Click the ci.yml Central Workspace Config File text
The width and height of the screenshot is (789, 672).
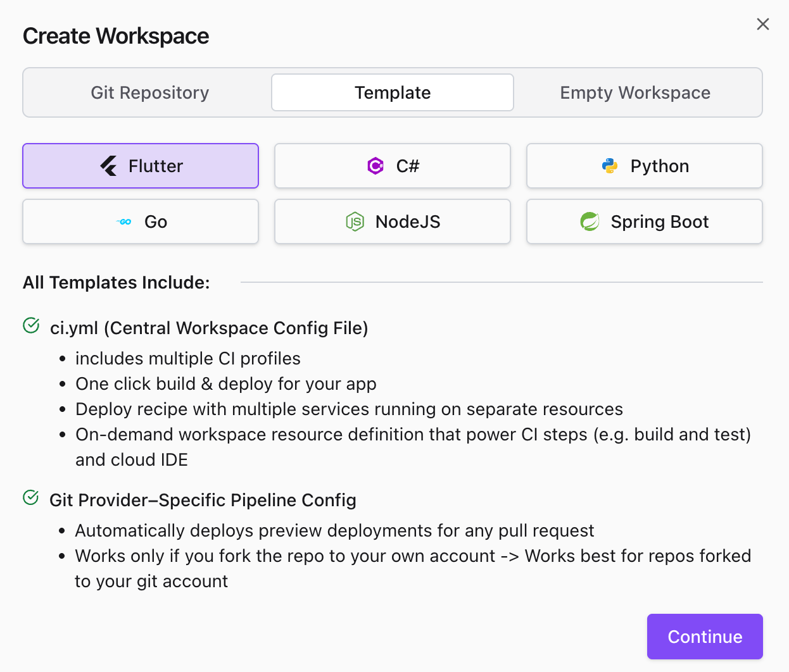tap(209, 328)
